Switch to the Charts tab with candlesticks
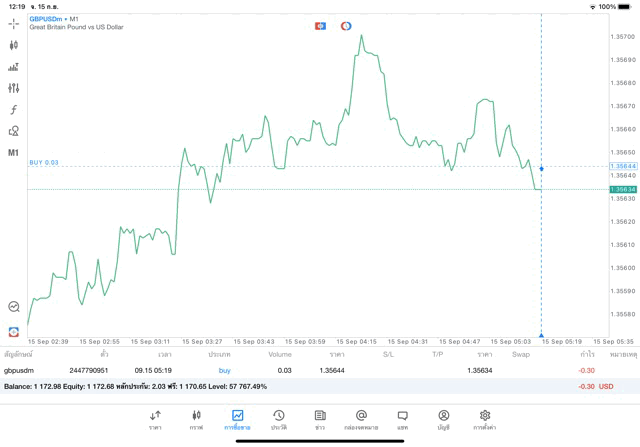640x447 pixels. pos(196,419)
